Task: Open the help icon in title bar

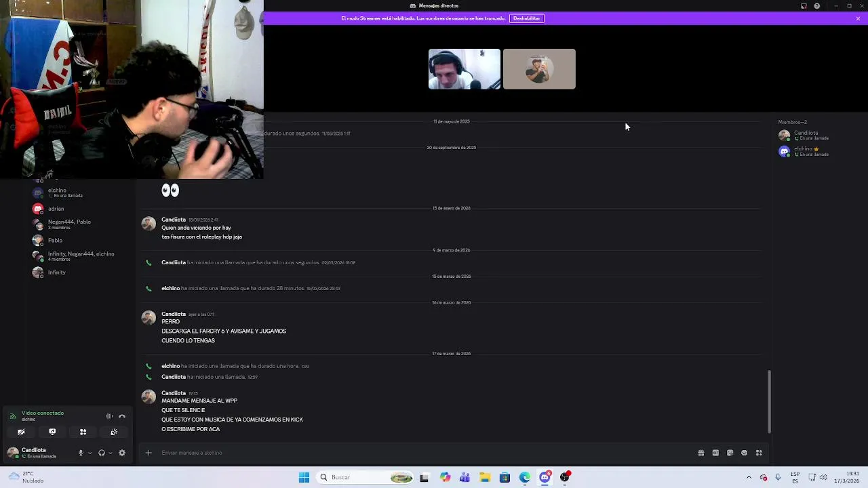Action: pyautogui.click(x=817, y=6)
